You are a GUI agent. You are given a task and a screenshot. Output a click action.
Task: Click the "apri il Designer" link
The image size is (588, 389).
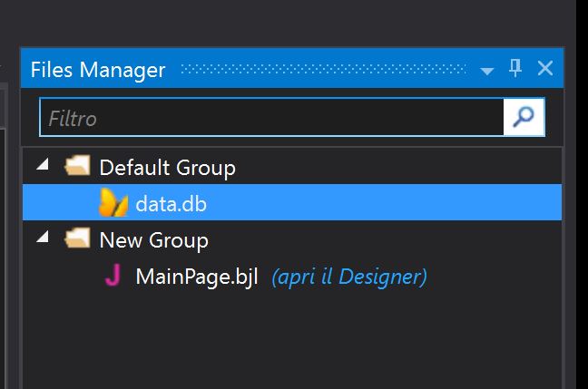tap(348, 277)
